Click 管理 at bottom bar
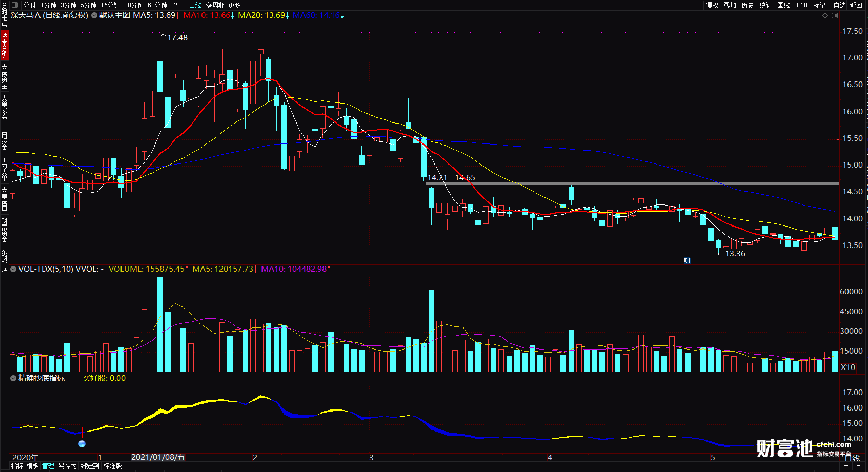868x472 pixels. pos(48,466)
